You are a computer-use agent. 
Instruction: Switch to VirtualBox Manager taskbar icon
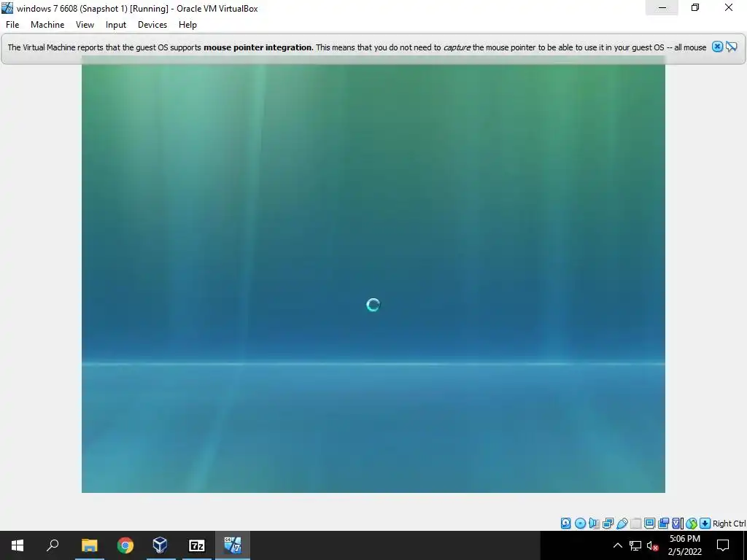(160, 545)
